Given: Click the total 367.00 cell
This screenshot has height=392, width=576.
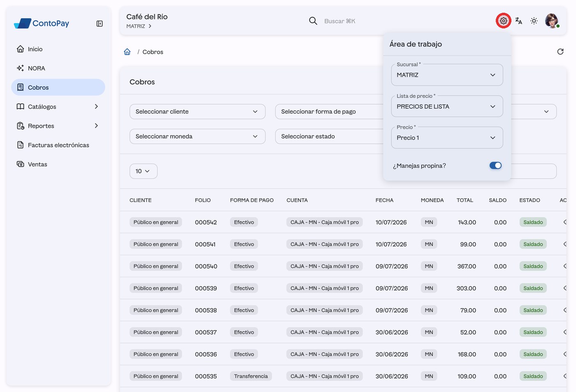Looking at the screenshot, I should click(x=467, y=266).
